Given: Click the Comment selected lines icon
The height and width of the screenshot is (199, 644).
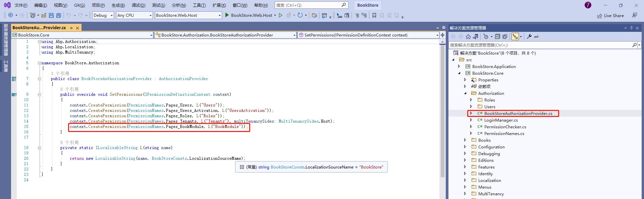Looking at the screenshot, I should click(x=357, y=15).
